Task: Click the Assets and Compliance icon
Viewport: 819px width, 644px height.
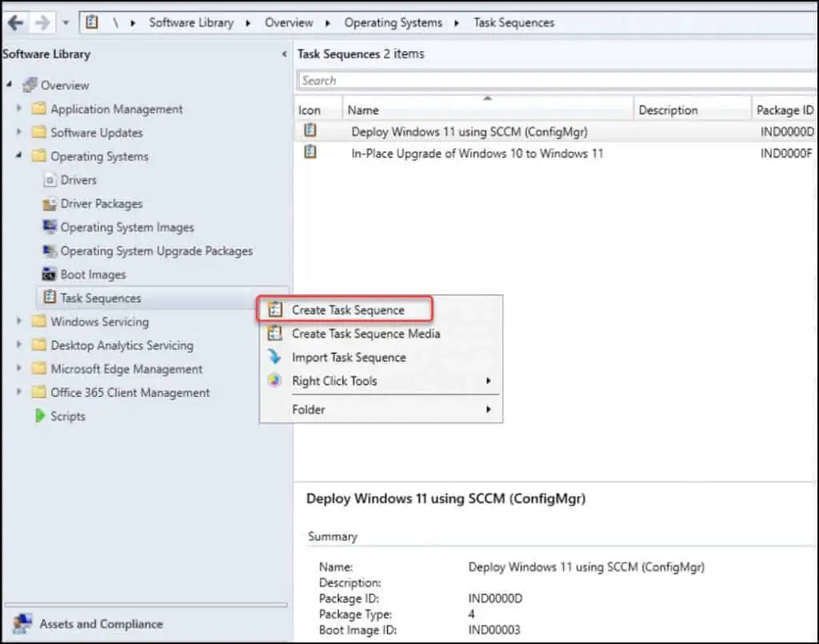Action: tap(22, 623)
